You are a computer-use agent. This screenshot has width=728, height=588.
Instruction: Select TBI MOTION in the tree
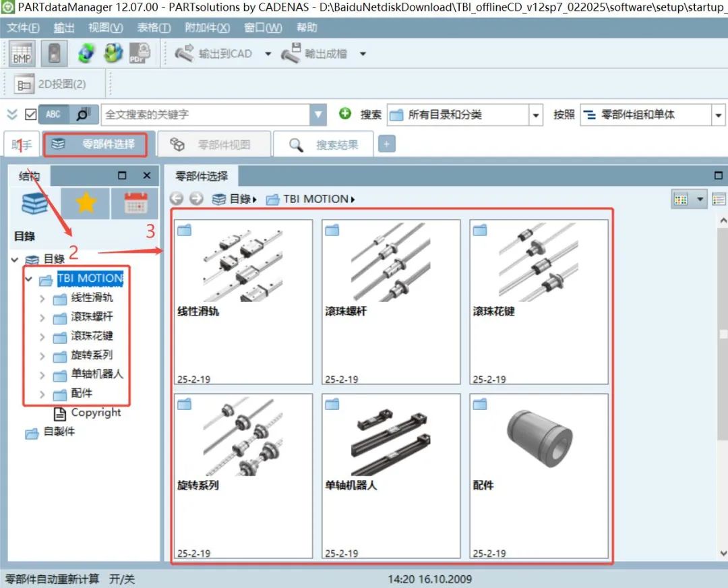pos(90,278)
